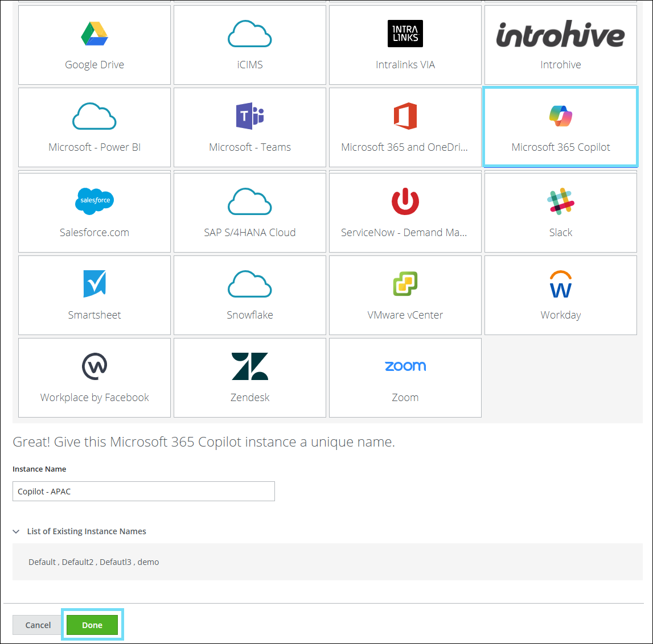
Task: Click the Microsoft - Power BI cloud icon
Action: click(95, 116)
